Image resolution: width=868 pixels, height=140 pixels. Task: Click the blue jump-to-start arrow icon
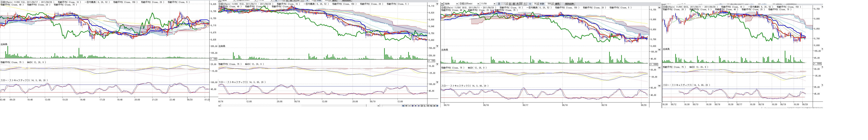[x=403, y=106]
